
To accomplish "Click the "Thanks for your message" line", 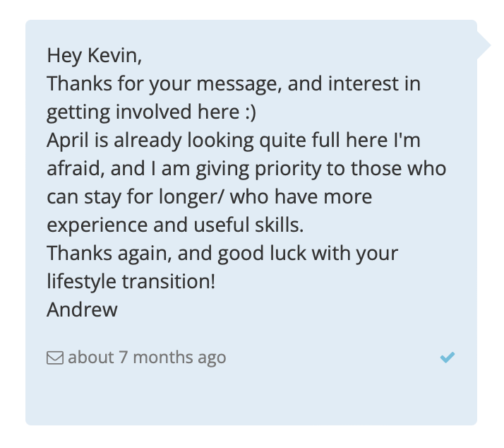I will pos(164,84).
